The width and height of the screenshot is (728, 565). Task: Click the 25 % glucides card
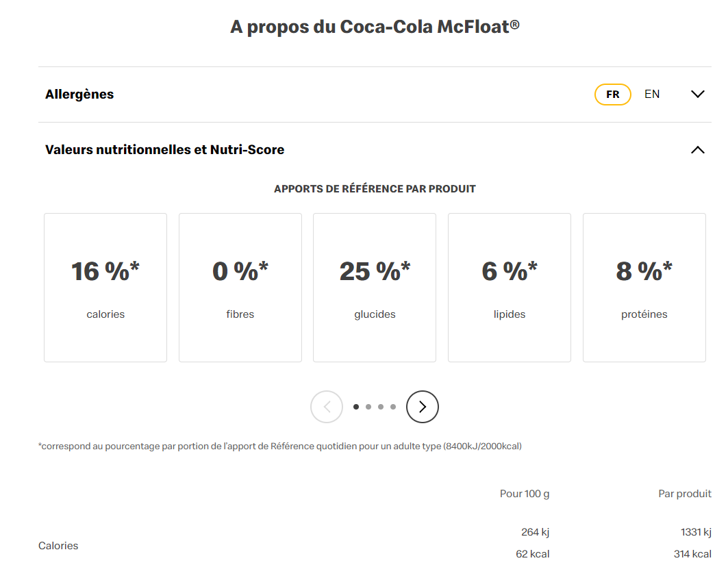click(375, 288)
